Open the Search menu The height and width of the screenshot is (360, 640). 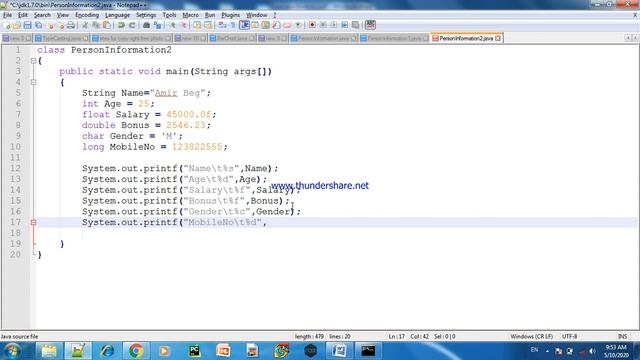(x=42, y=15)
